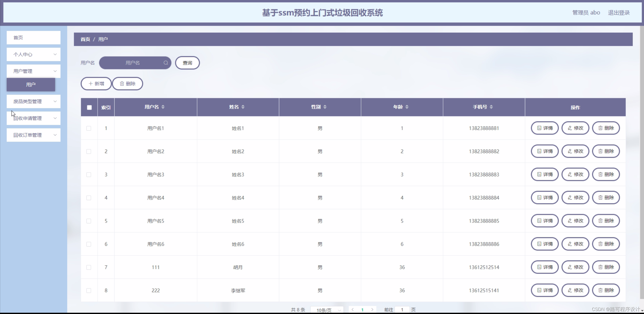The height and width of the screenshot is (314, 644).
Task: Sort by 年龄 column sort icon
Action: tap(407, 107)
